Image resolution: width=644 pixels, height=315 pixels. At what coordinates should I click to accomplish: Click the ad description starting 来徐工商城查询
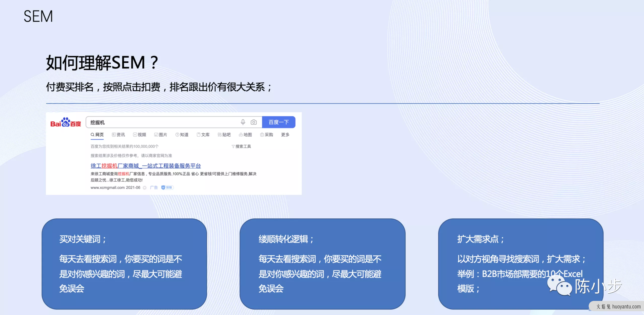pos(174,177)
